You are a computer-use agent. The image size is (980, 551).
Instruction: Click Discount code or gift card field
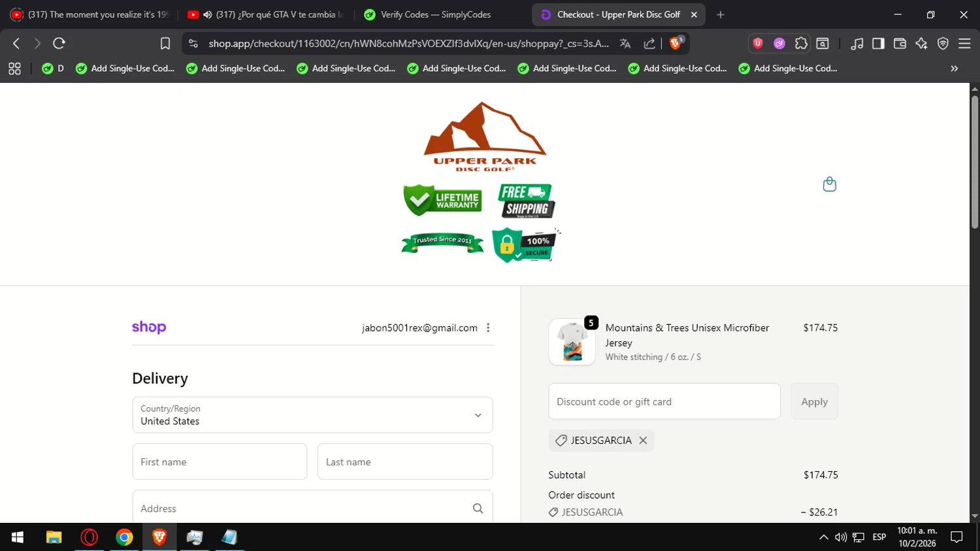664,401
